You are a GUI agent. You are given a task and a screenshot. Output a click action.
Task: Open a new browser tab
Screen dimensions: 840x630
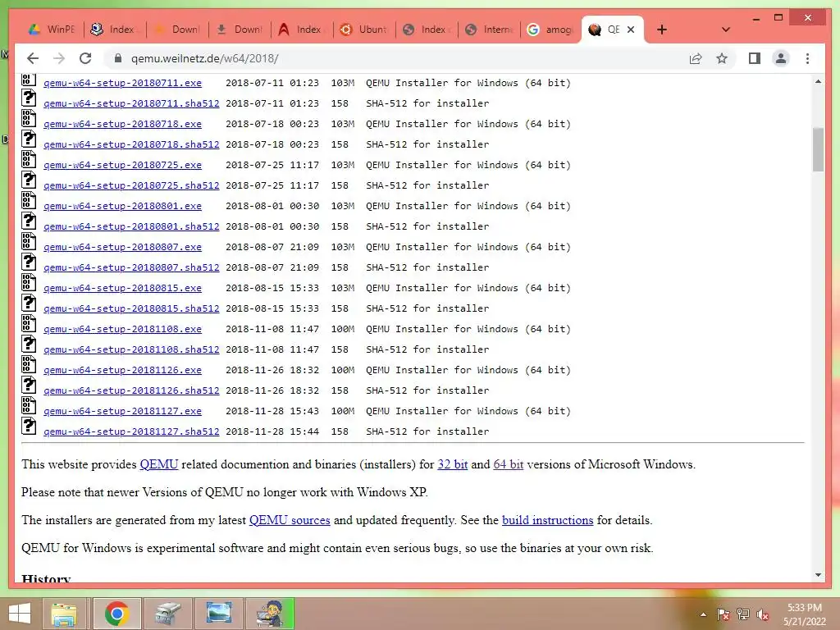(x=662, y=30)
